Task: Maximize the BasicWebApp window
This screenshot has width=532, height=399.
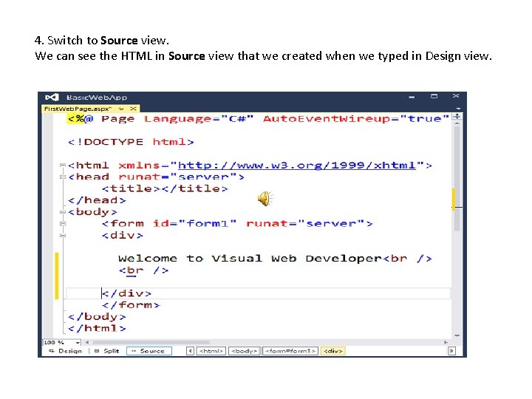Action: click(434, 96)
